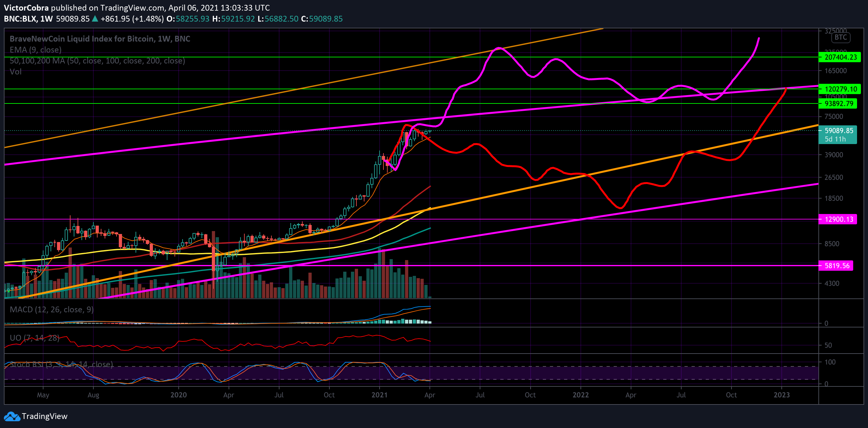Click the 2022 time axis label

click(580, 395)
